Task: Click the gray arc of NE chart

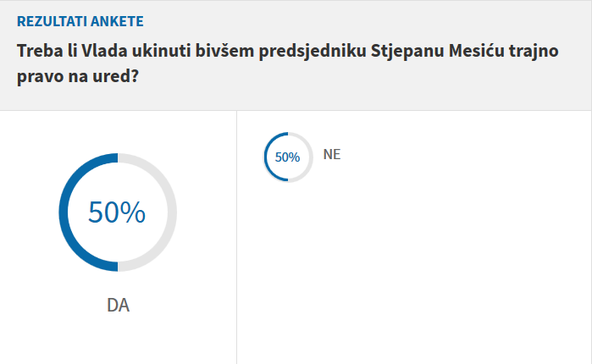Action: click(x=308, y=157)
